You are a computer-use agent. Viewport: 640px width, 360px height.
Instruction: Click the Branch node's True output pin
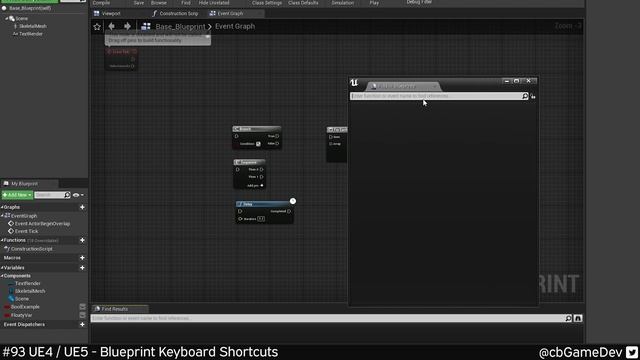[277, 136]
